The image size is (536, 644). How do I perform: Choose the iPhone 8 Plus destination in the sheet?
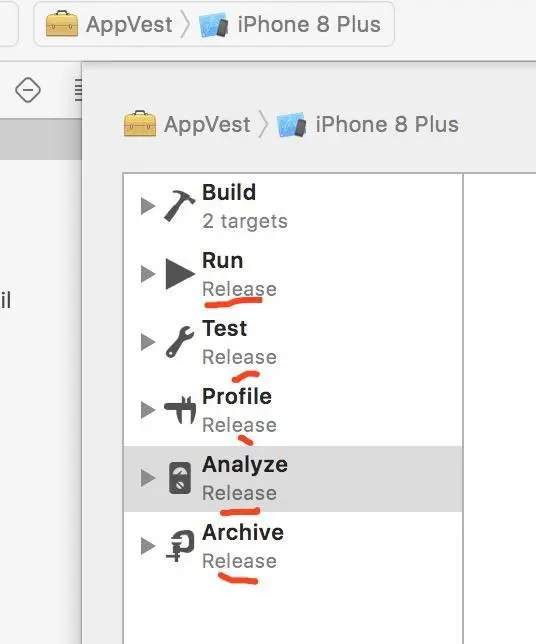tap(368, 124)
